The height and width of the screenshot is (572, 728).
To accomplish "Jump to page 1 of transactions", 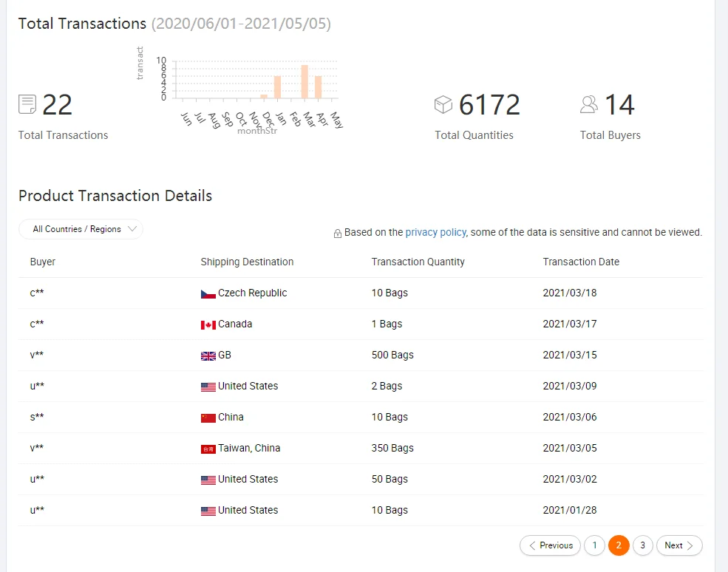I will (594, 545).
